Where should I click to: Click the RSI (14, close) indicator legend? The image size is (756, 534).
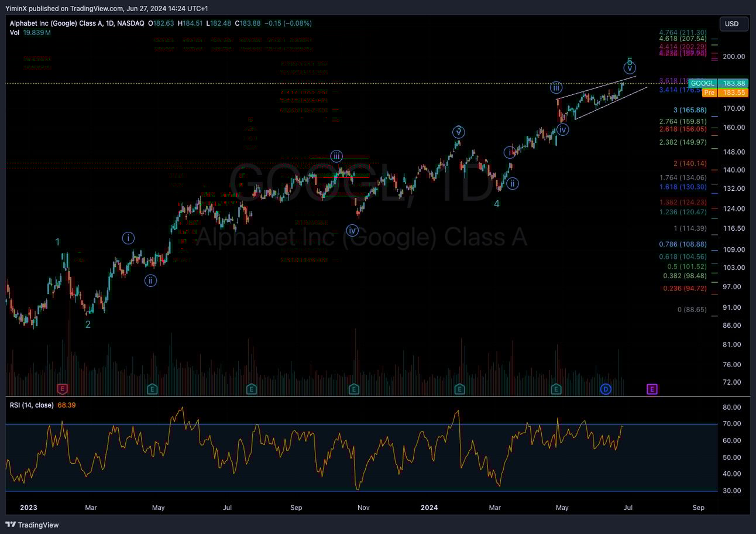click(x=32, y=405)
